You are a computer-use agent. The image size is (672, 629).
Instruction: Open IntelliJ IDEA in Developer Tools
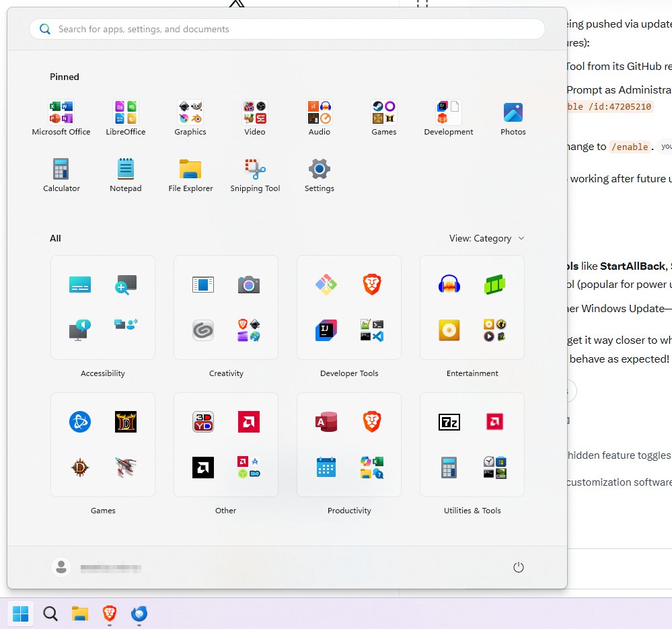tap(326, 330)
